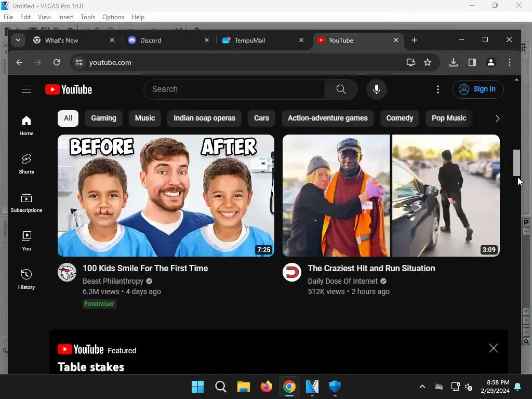Open Firefox from the taskbar
This screenshot has width=532, height=399.
click(267, 387)
